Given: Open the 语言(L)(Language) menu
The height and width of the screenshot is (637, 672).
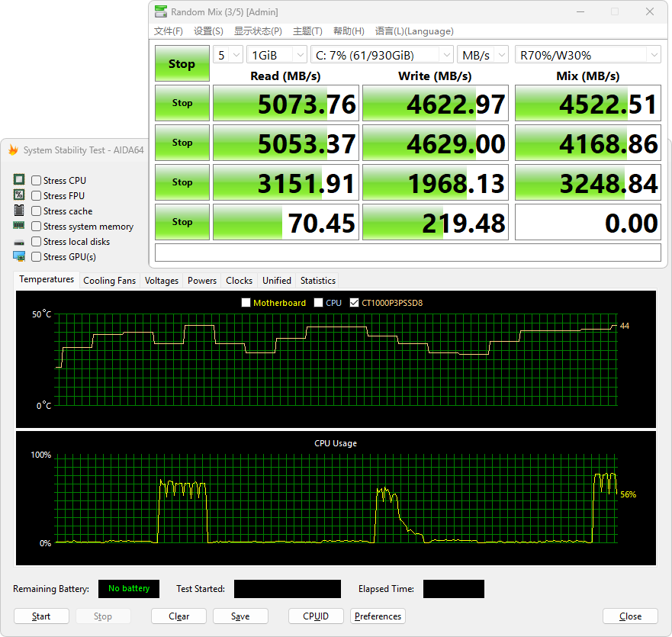Looking at the screenshot, I should 414,31.
